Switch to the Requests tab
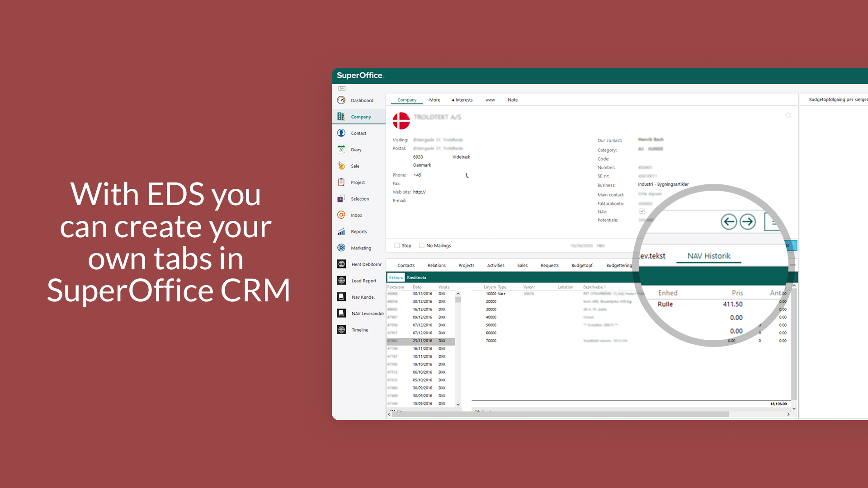This screenshot has width=868, height=488. (549, 265)
